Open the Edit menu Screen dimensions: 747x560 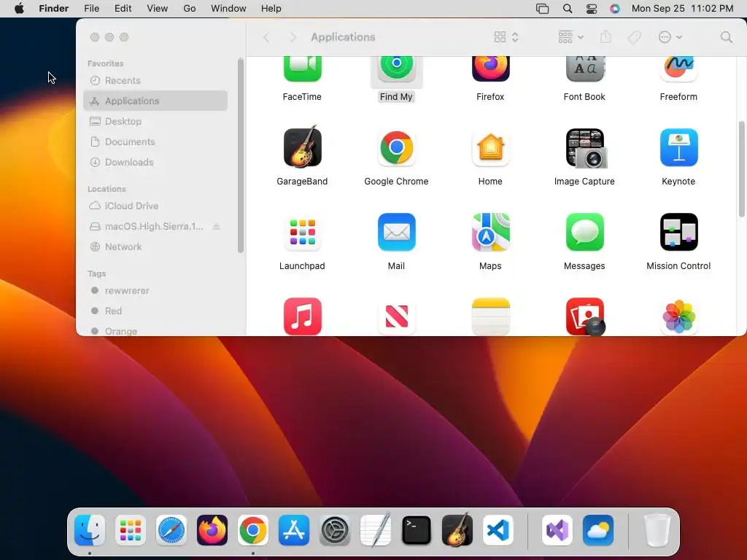tap(123, 9)
